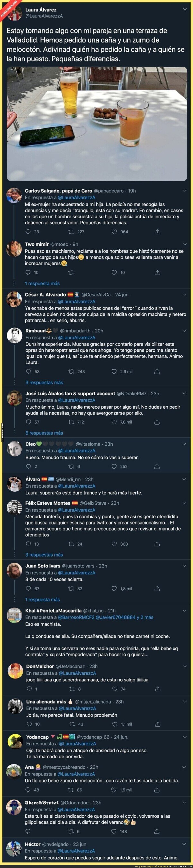Screen dimensions: 193x868
Task: Open options chevron on Laura Álvarez's tweet
Action: (x=185, y=9)
